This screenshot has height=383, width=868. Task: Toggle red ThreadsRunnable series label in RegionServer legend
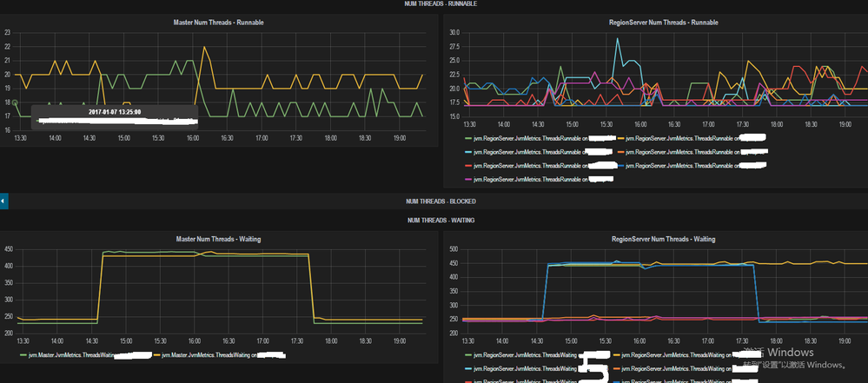point(530,165)
